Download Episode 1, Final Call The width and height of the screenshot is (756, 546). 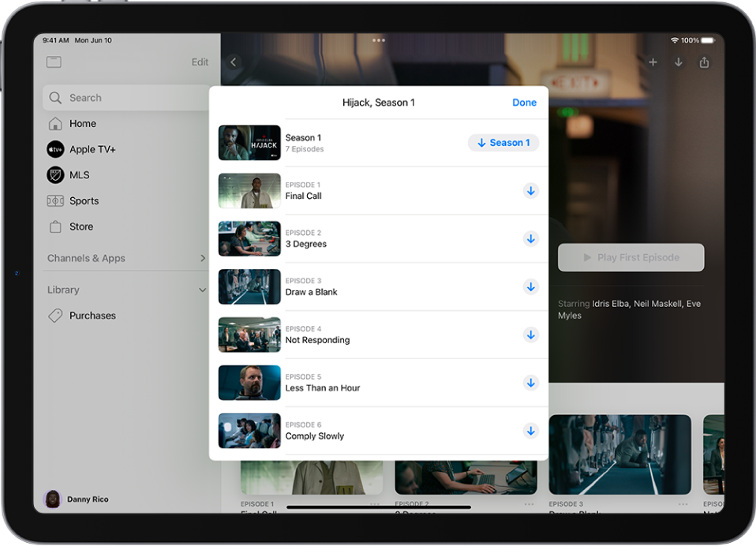[530, 191]
